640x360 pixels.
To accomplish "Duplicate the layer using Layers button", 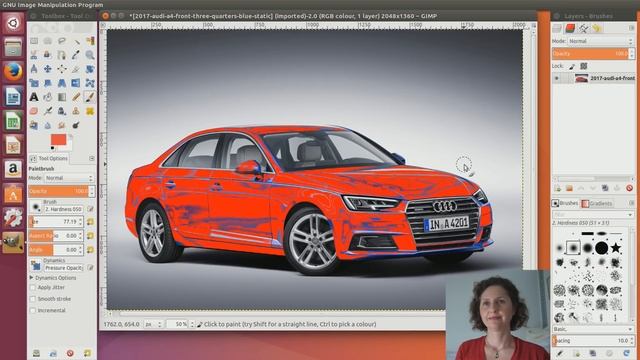I will point(605,188).
